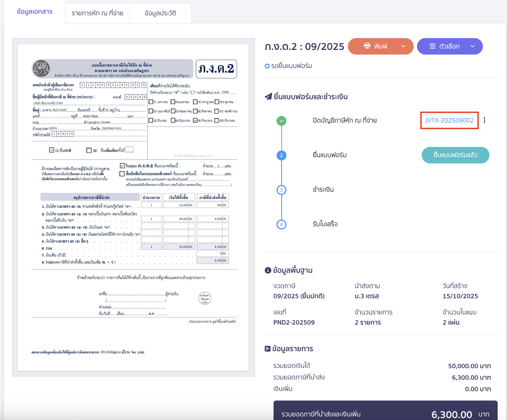Click the printer icon on Print button
This screenshot has width=507, height=420.
pos(367,46)
